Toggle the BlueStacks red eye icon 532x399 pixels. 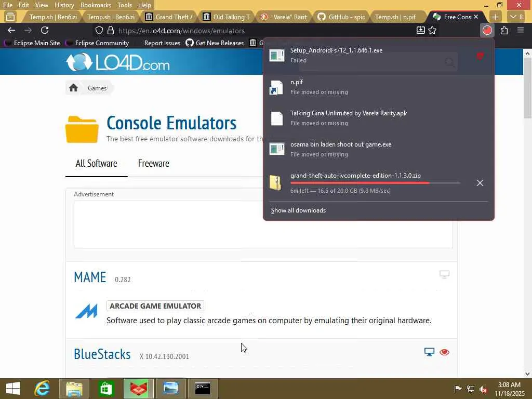click(444, 352)
